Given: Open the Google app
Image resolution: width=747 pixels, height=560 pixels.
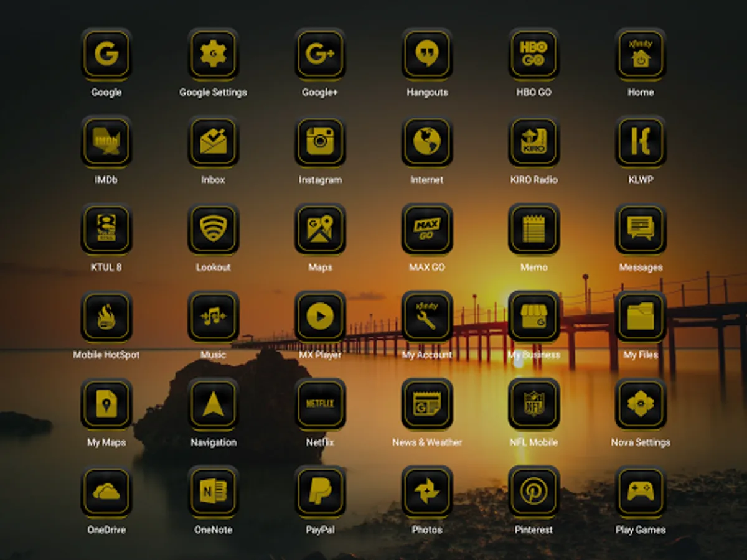Looking at the screenshot, I should (x=106, y=54).
